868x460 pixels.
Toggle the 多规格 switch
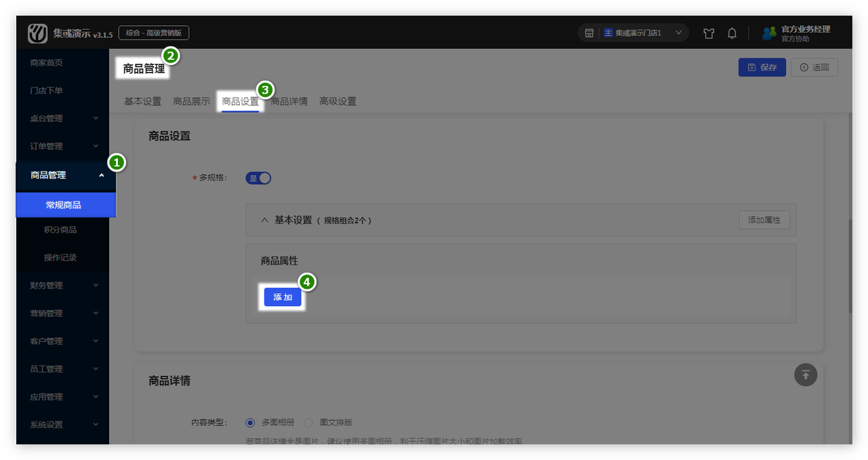(258, 178)
